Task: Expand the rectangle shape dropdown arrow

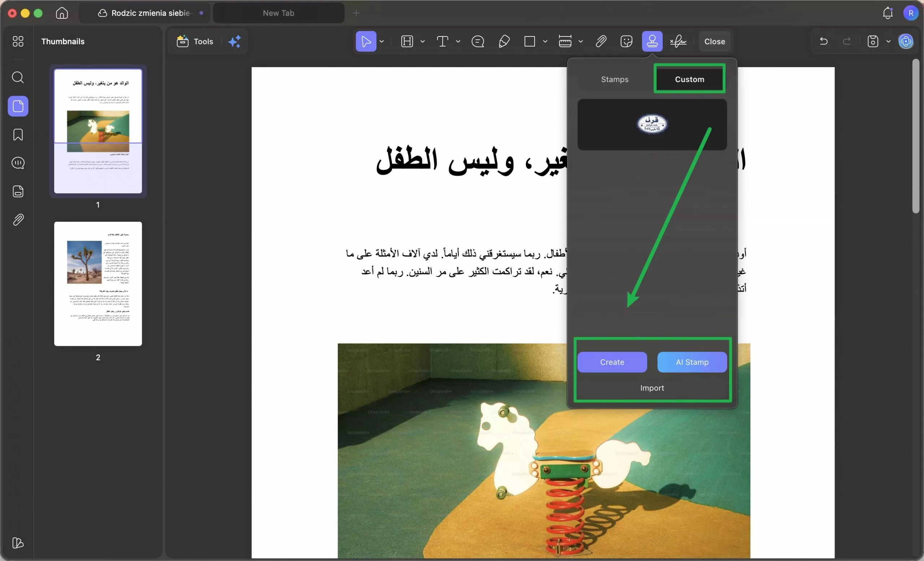Action: [545, 41]
